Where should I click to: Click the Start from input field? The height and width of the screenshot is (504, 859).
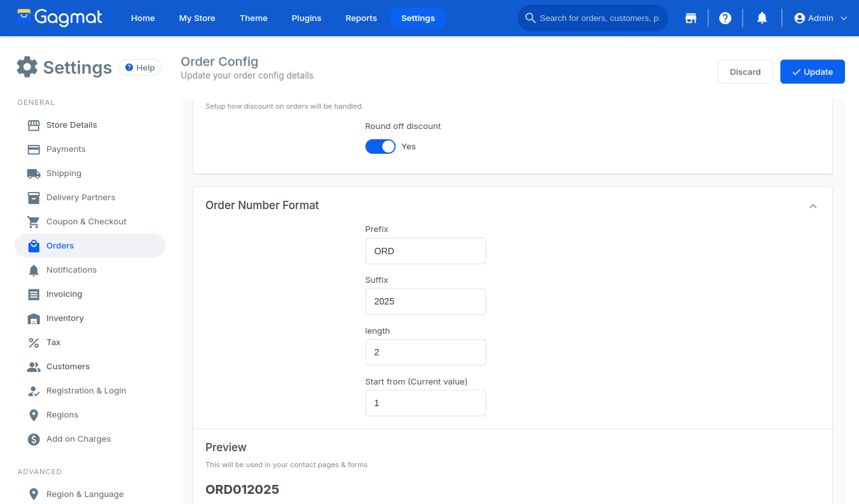pyautogui.click(x=425, y=403)
